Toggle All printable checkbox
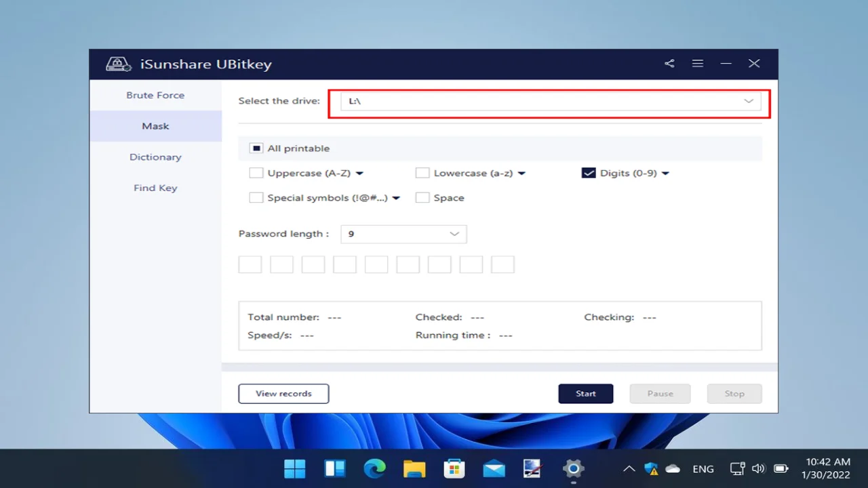This screenshot has width=868, height=488. tap(256, 148)
